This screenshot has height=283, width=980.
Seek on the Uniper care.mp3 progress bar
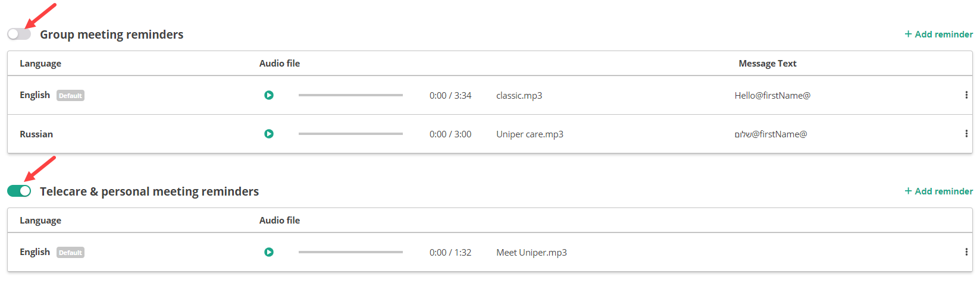tap(350, 134)
